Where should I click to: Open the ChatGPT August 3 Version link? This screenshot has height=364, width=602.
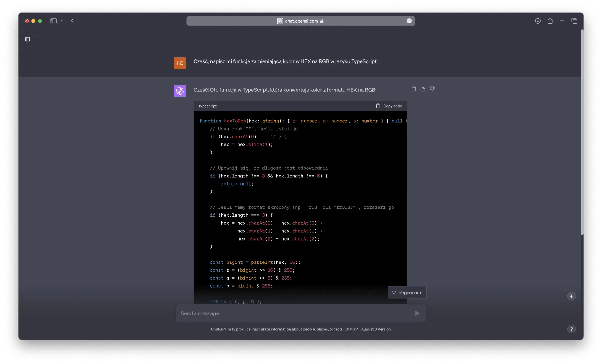(367, 329)
